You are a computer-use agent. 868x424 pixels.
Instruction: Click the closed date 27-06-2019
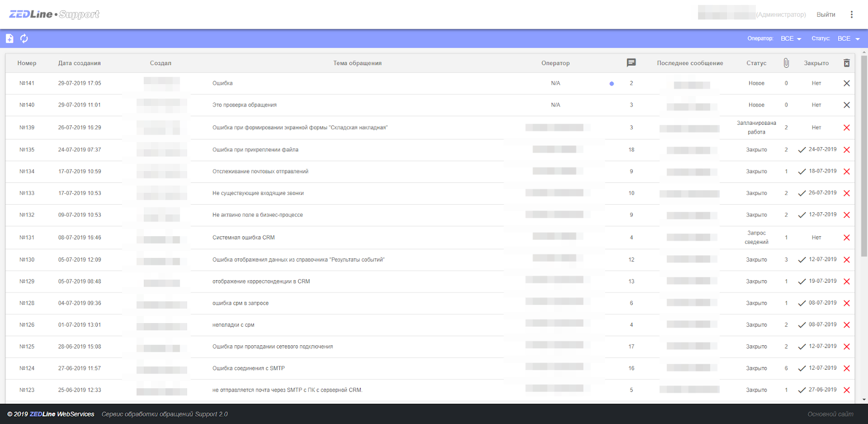[822, 390]
